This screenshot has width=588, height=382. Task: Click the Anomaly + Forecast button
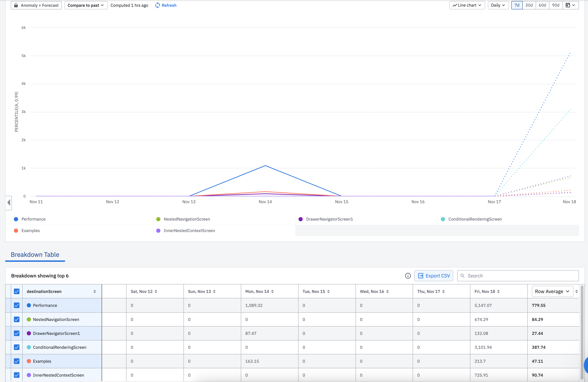coord(36,5)
